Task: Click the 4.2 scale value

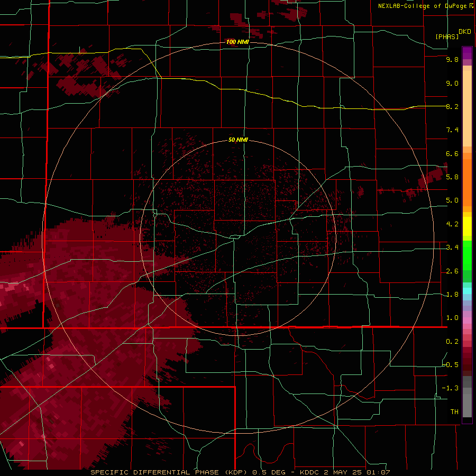Action: (x=452, y=224)
